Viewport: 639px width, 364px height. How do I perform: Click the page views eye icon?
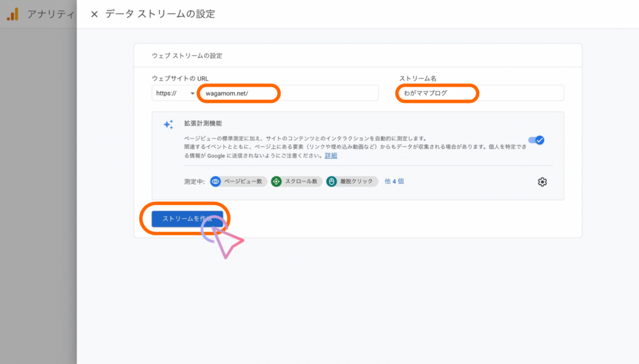pos(216,181)
